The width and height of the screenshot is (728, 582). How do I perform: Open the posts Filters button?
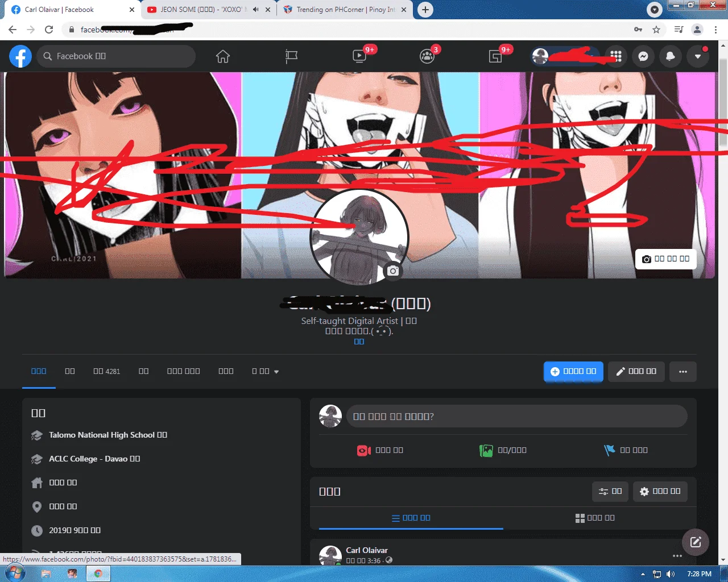coord(610,492)
